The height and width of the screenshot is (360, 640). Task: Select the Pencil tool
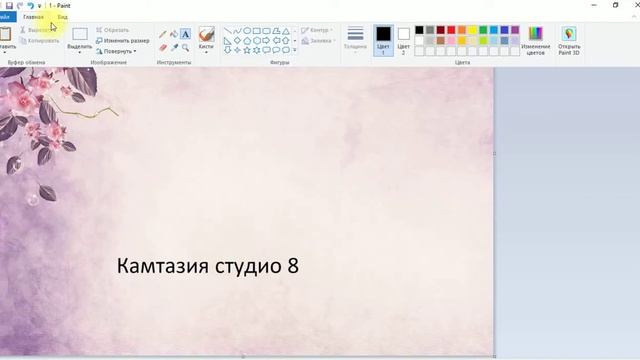click(x=163, y=34)
